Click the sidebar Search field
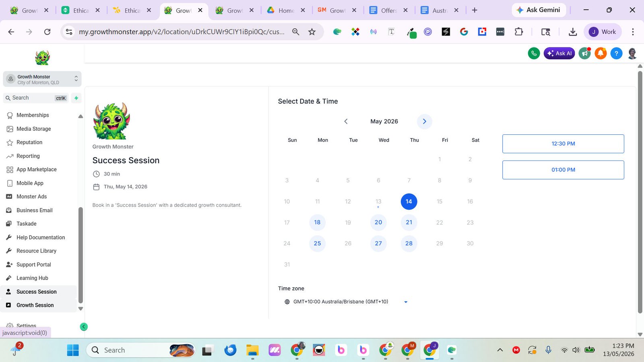This screenshot has width=644, height=362. click(36, 98)
